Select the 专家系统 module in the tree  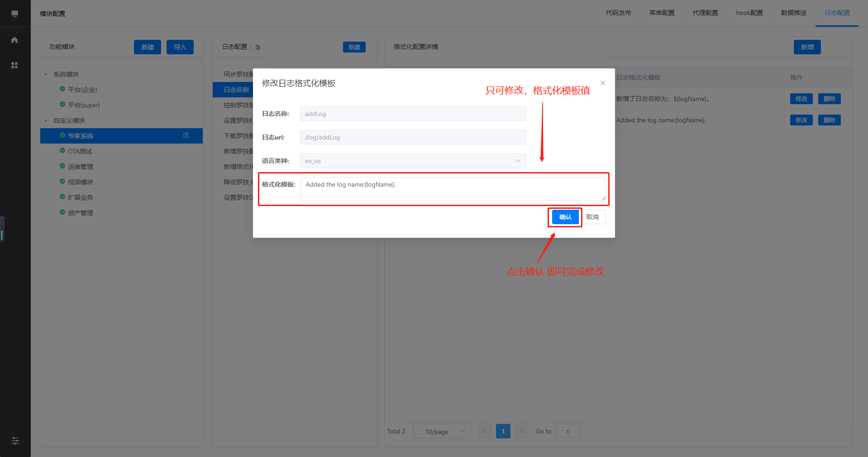tap(121, 136)
